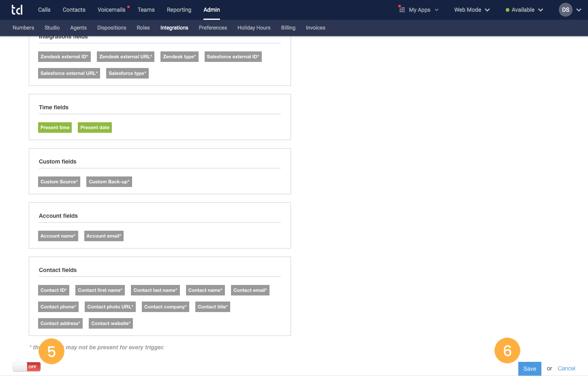
Task: Open the Dispositions section
Action: tap(111, 28)
